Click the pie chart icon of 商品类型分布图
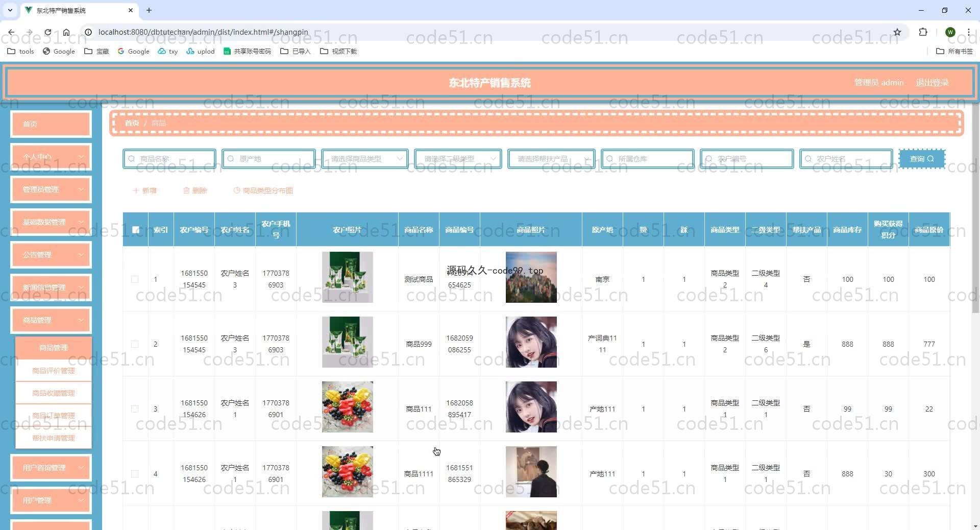The image size is (980, 530). tap(236, 190)
